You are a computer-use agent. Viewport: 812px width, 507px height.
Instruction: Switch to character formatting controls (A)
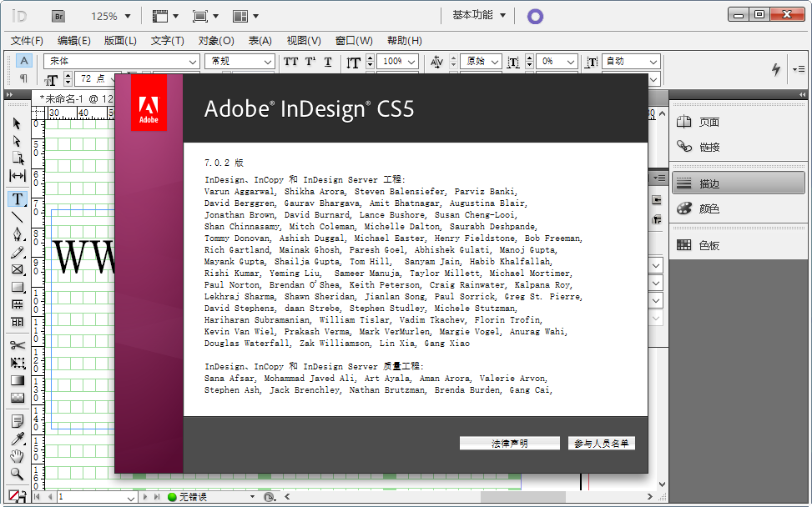[x=24, y=61]
